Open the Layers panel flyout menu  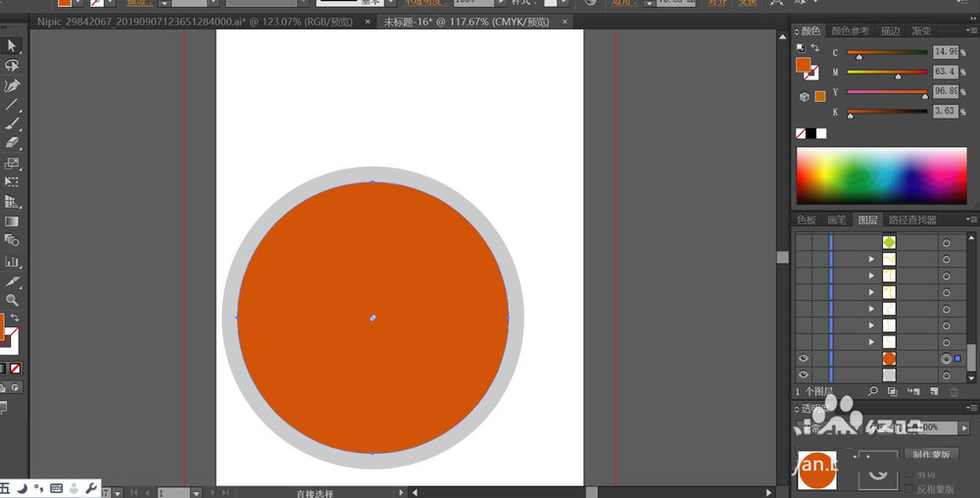coord(972,220)
